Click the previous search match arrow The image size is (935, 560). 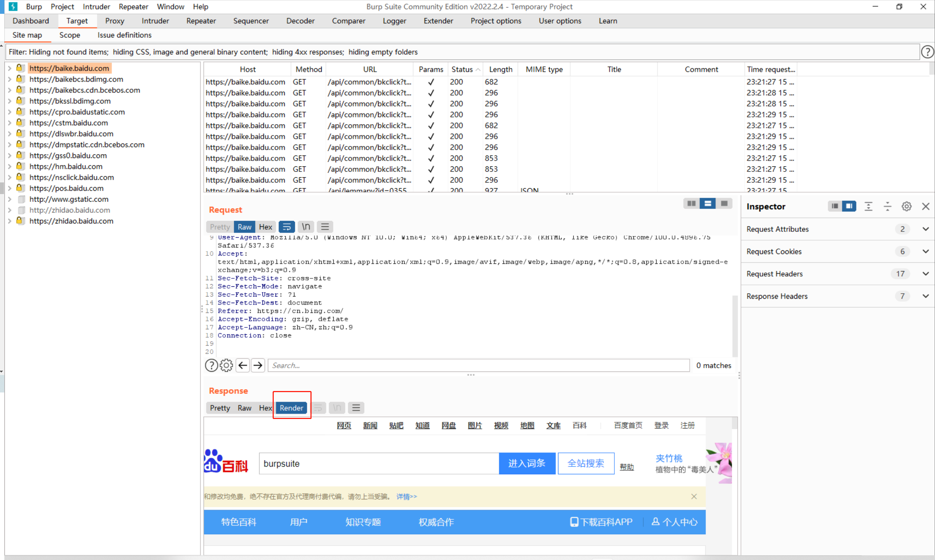point(243,365)
